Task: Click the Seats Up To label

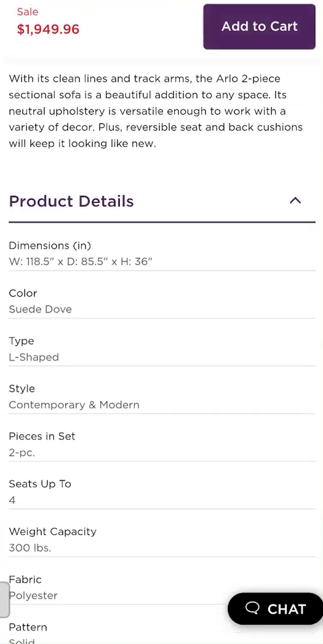Action: (40, 484)
